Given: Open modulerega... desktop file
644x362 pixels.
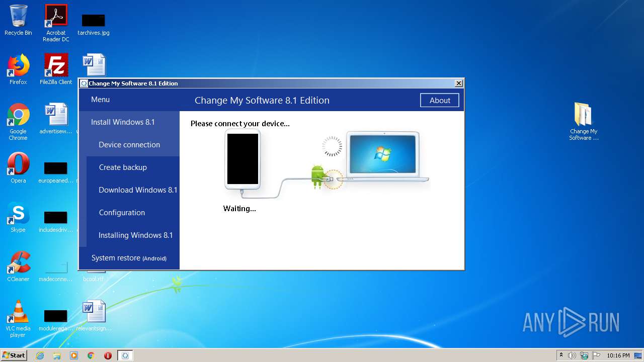Looking at the screenshot, I should coord(56,320).
